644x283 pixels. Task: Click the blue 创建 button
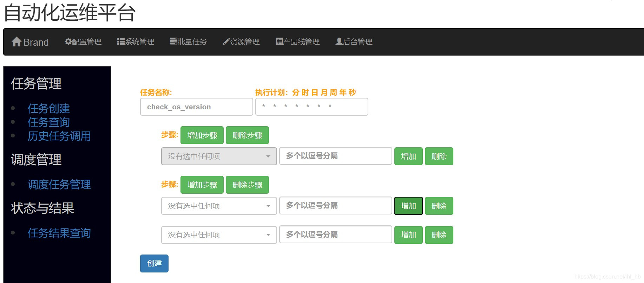click(154, 263)
